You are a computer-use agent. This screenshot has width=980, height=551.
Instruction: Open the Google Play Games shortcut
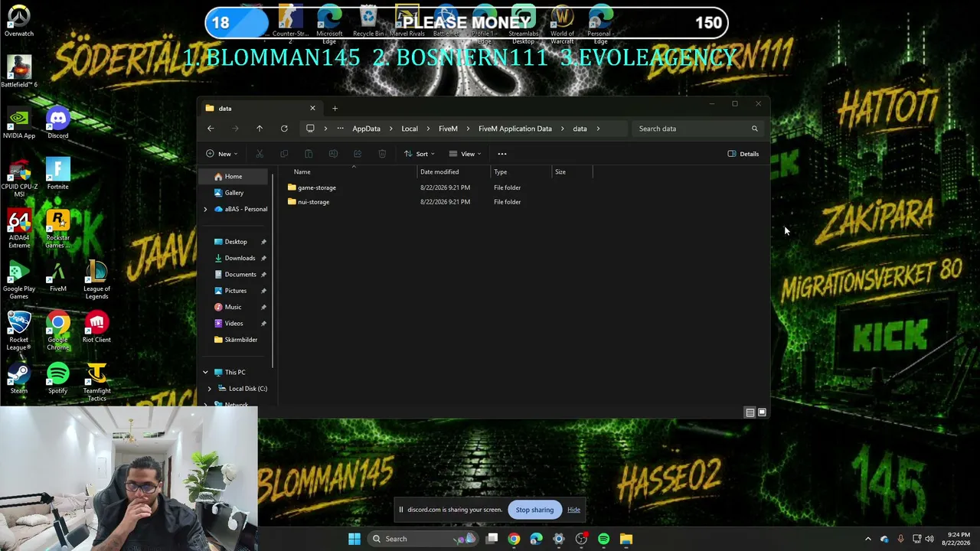tap(19, 280)
